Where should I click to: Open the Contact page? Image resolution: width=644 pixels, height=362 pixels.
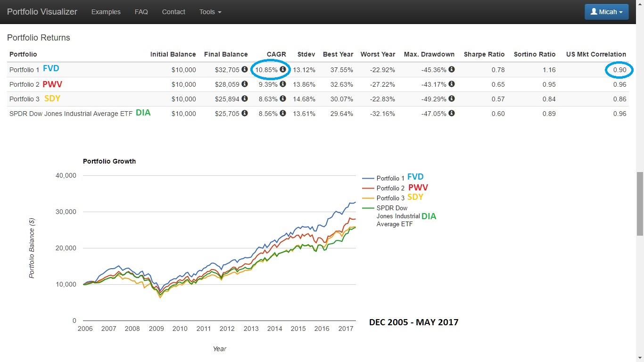(x=173, y=12)
